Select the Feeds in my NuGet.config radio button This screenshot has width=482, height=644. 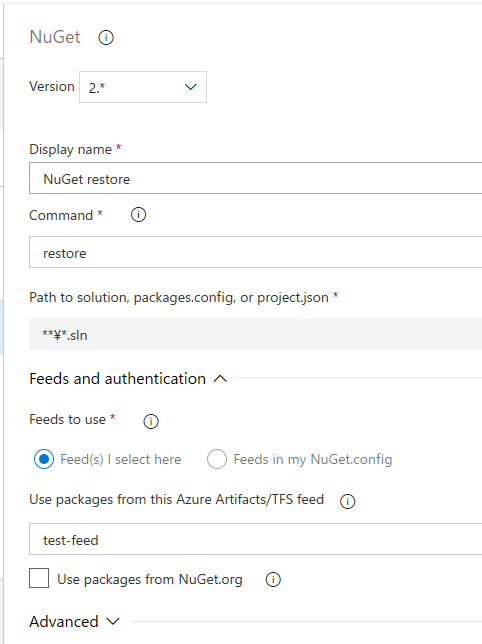tap(217, 459)
